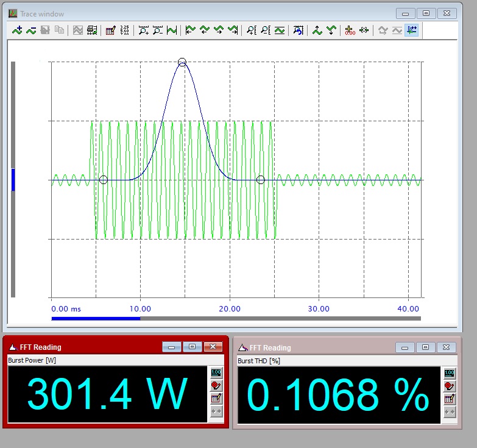Jump the trace to the right end

[233, 30]
